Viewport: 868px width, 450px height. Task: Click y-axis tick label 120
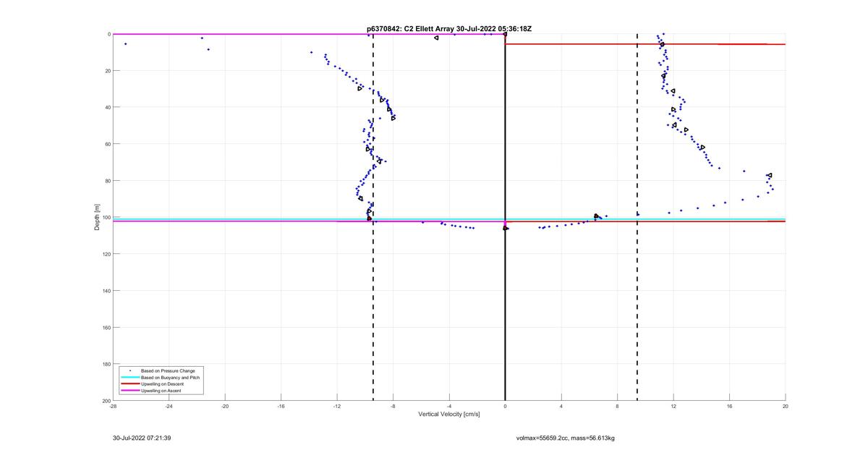[106, 254]
